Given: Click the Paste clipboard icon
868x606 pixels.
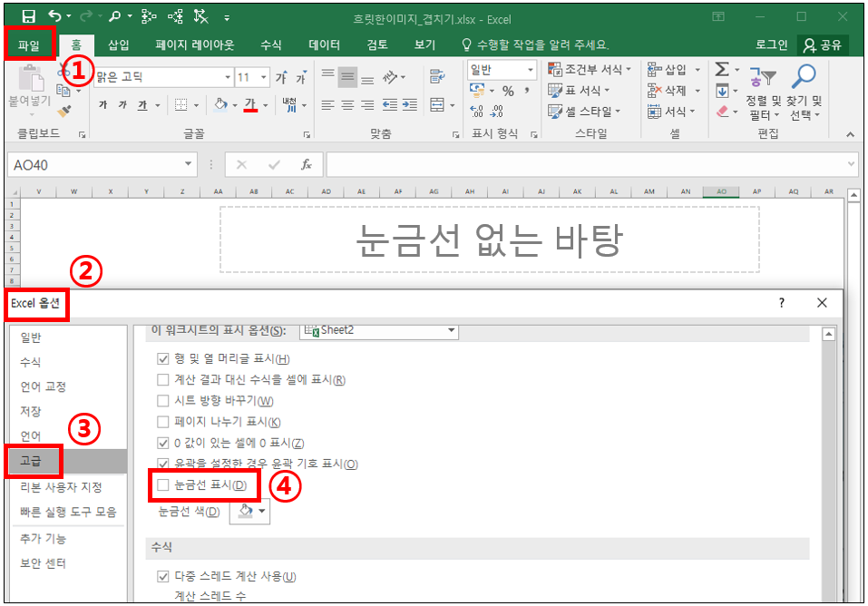Looking at the screenshot, I should tap(31, 77).
